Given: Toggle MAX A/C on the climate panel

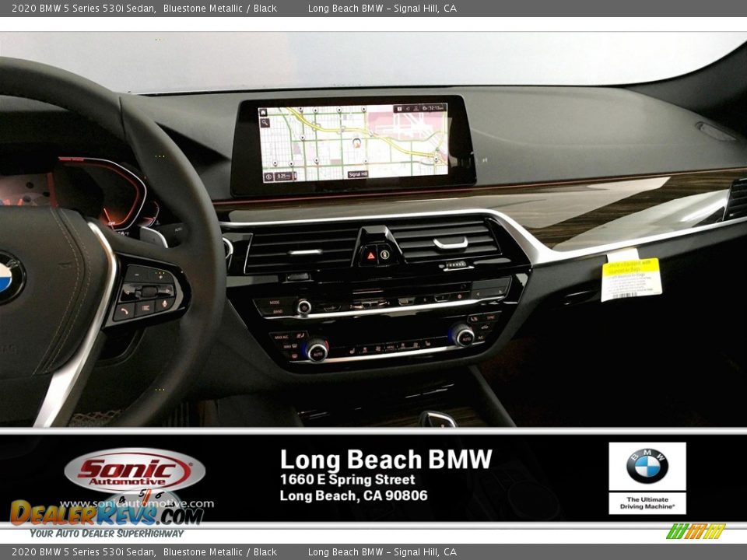Looking at the screenshot, I should coord(280,337).
